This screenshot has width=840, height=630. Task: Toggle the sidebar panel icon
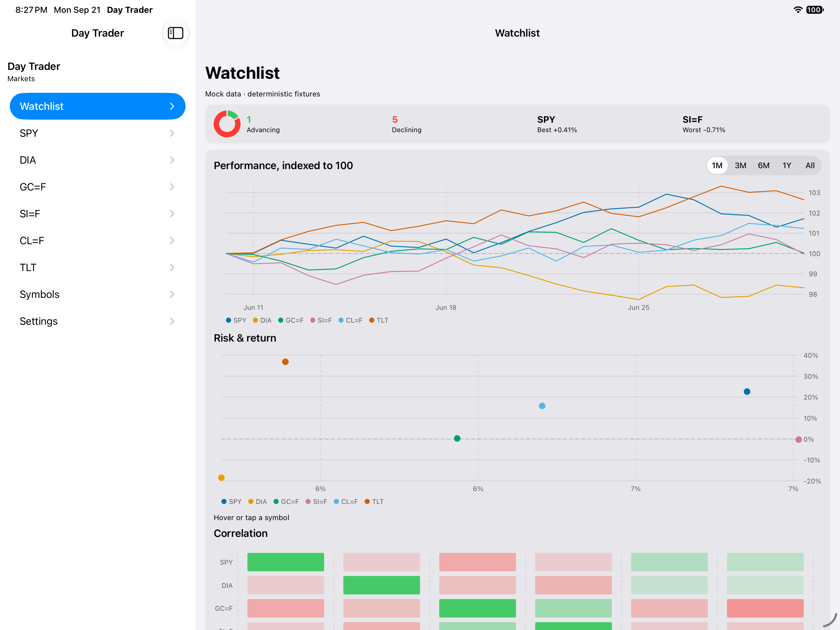(x=176, y=33)
